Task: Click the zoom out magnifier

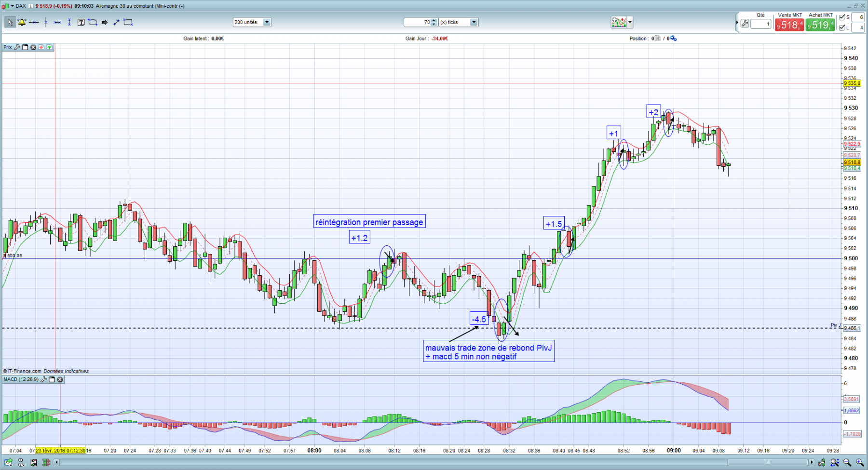Action: (847, 462)
